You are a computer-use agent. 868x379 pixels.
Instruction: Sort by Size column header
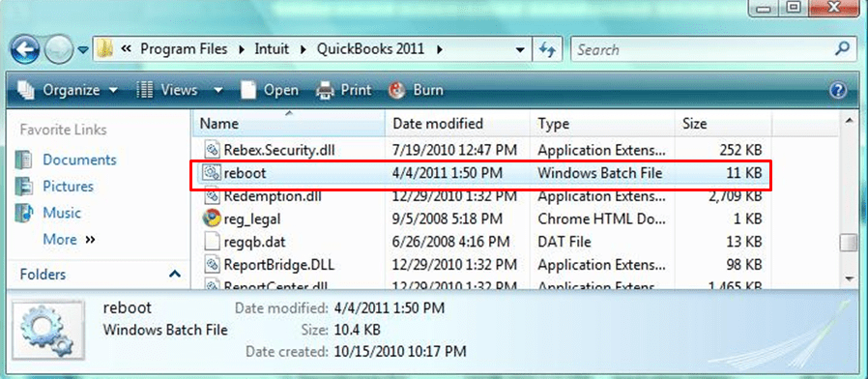[723, 124]
